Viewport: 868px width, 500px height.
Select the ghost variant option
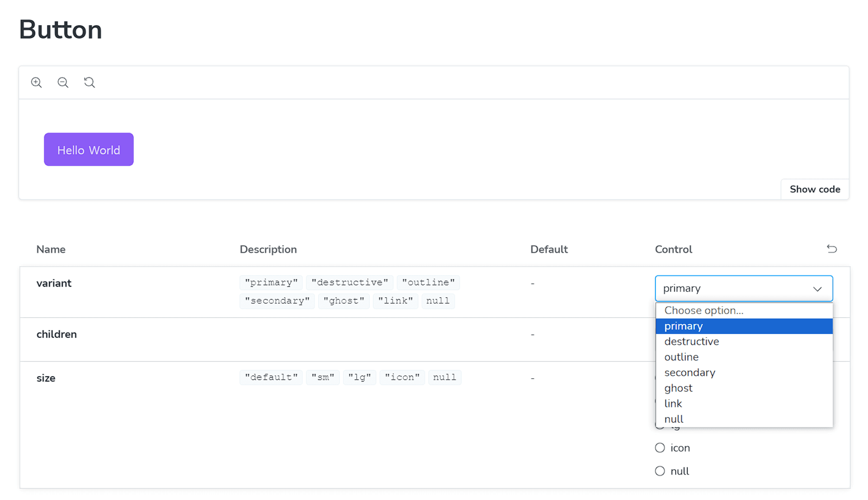click(x=680, y=388)
